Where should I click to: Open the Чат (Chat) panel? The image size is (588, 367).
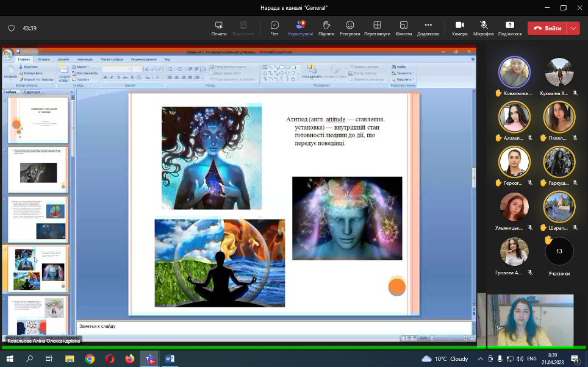pos(274,28)
